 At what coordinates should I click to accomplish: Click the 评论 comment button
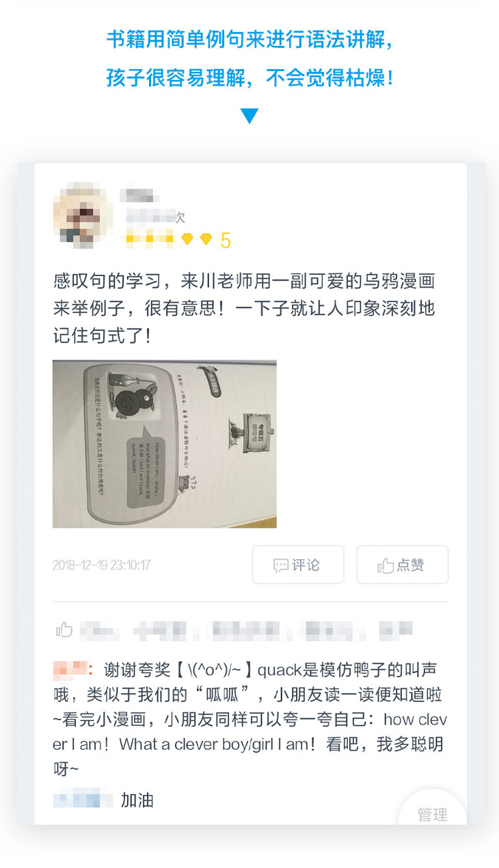click(x=297, y=565)
